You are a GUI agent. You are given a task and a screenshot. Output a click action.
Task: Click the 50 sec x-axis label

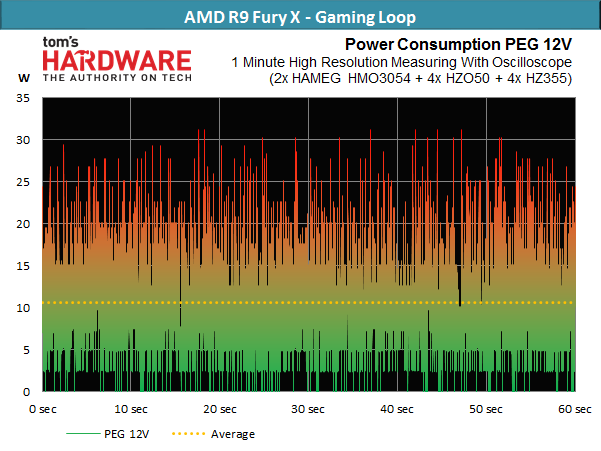tap(486, 409)
